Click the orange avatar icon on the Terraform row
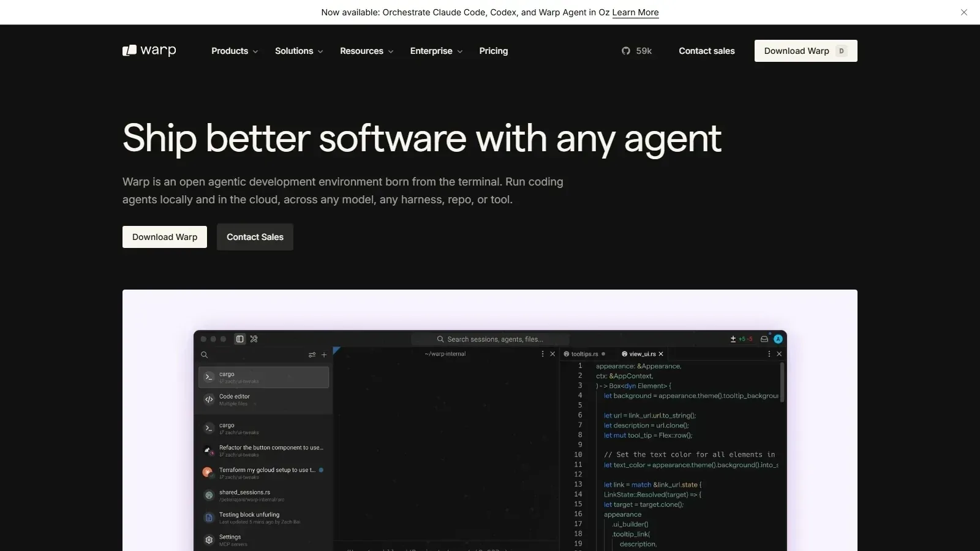Image resolution: width=980 pixels, height=551 pixels. click(x=208, y=472)
